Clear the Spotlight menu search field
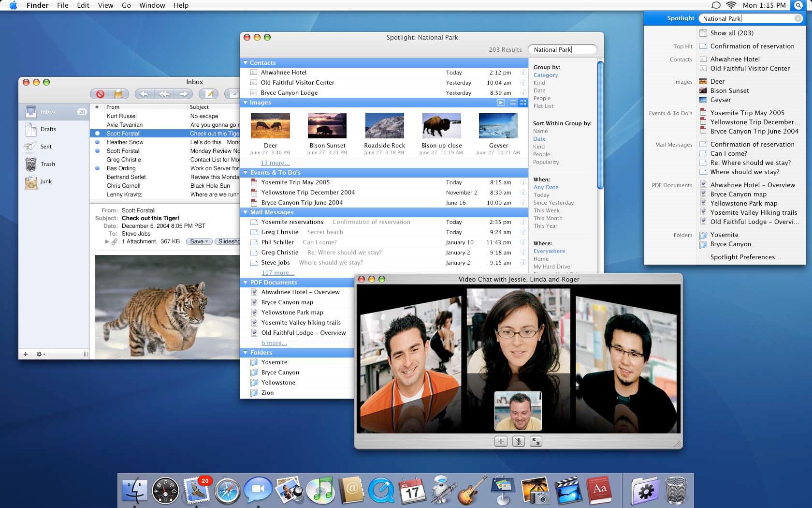 797,18
